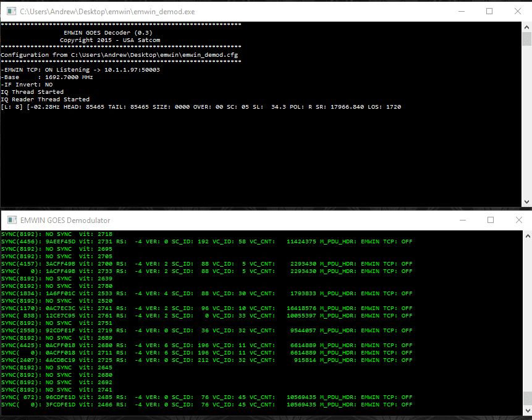Click the 'EMWIN GOES Demodulator' title text
The width and height of the screenshot is (532, 420).
pos(65,220)
